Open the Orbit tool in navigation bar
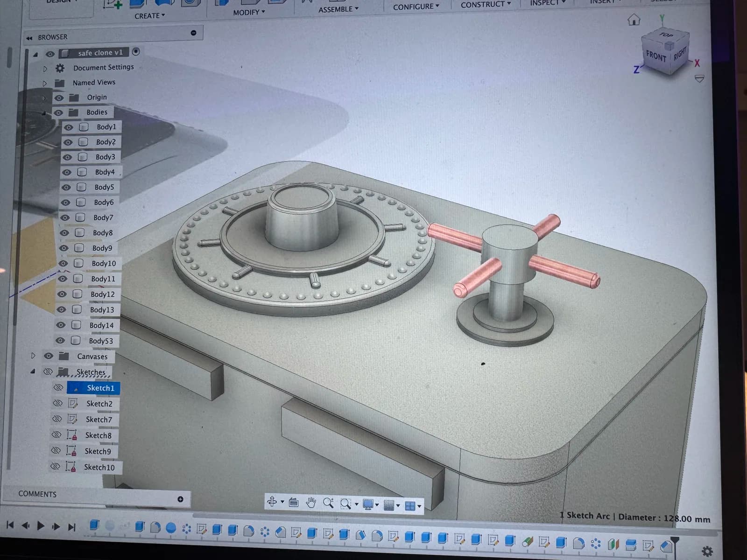The height and width of the screenshot is (560, 747). [272, 502]
